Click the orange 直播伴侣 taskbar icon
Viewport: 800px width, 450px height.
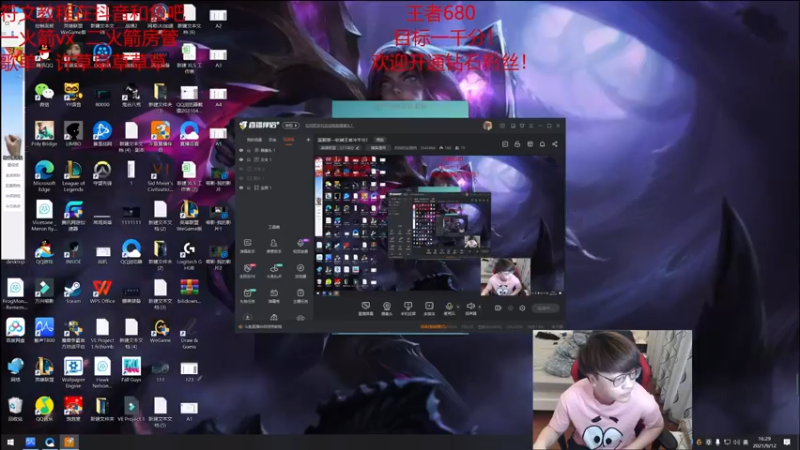click(69, 442)
